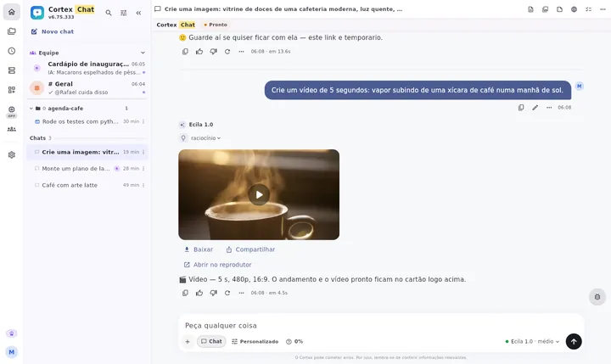Click the file icon in top-right toolbar
Screen dimensions: 611x364
tap(559, 9)
